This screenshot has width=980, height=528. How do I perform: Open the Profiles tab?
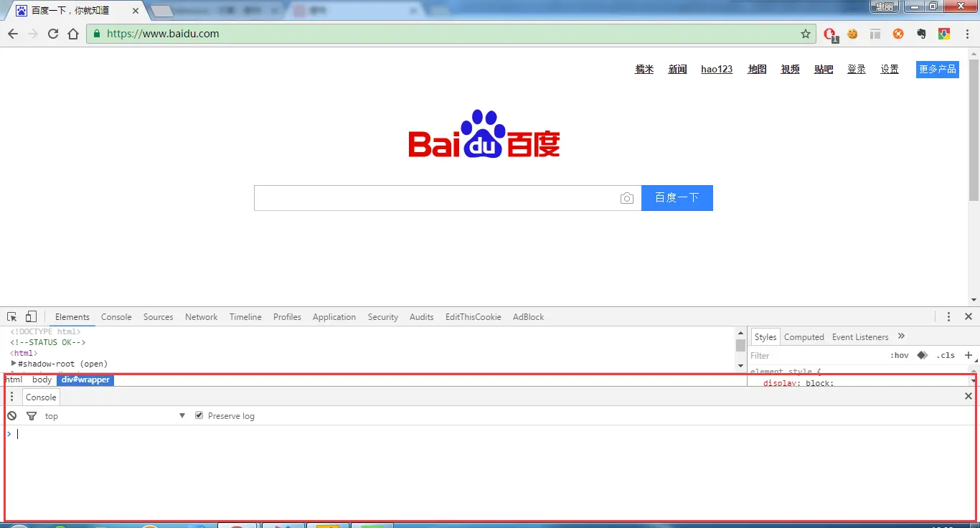tap(287, 317)
